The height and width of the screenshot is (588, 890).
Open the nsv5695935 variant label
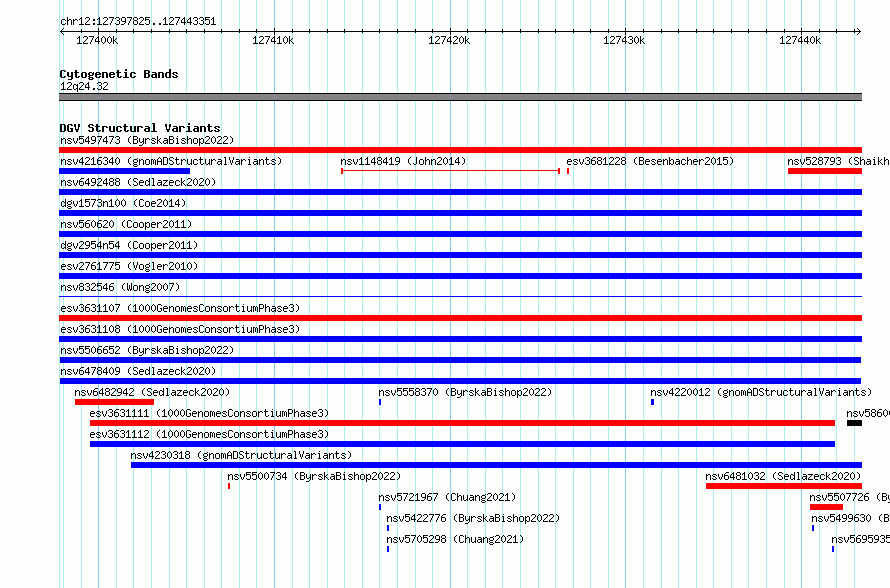[x=860, y=539]
